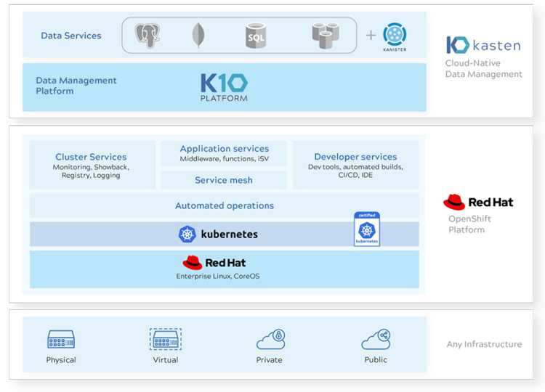This screenshot has height=392, width=545.
Task: Click the Private cloud icon
Action: 270,340
